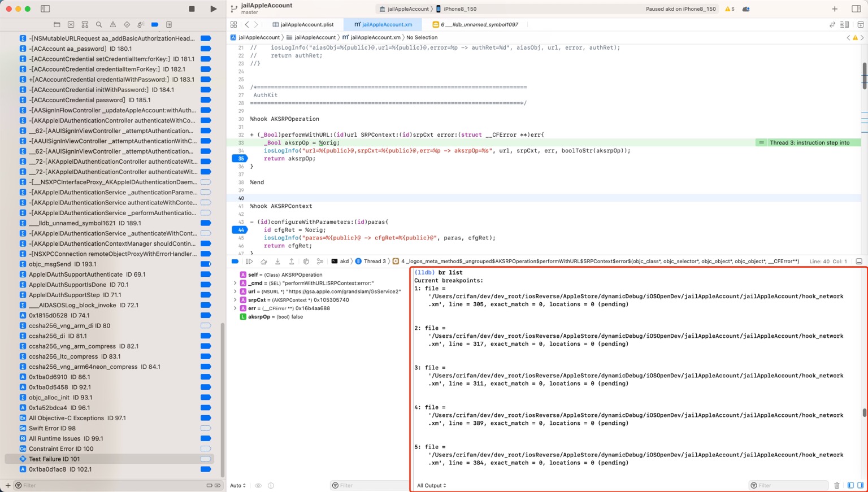This screenshot has width=868, height=492.
Task: Click the Run (play) button
Action: 213,9
